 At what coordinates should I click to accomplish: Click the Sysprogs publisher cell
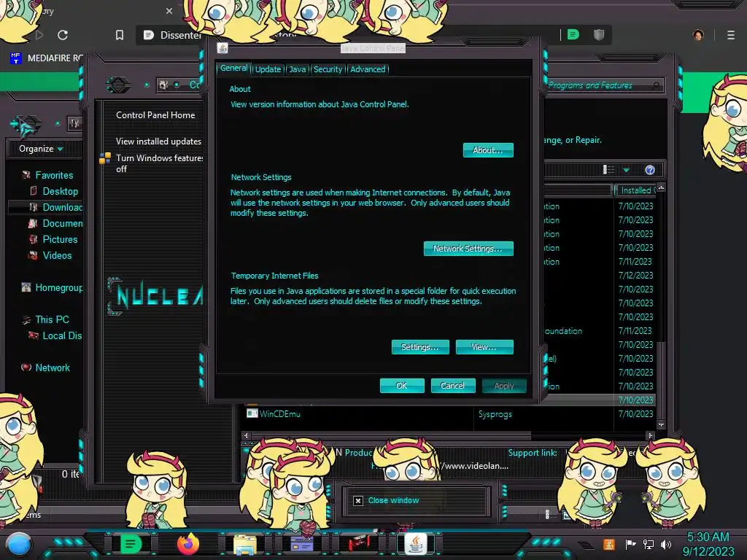(x=495, y=414)
